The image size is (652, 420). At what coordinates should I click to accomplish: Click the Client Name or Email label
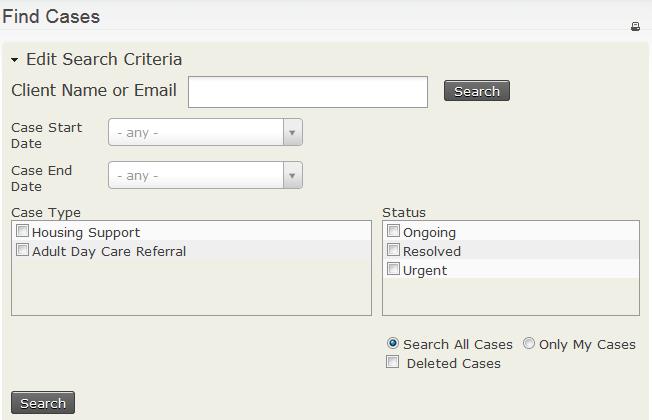[94, 91]
